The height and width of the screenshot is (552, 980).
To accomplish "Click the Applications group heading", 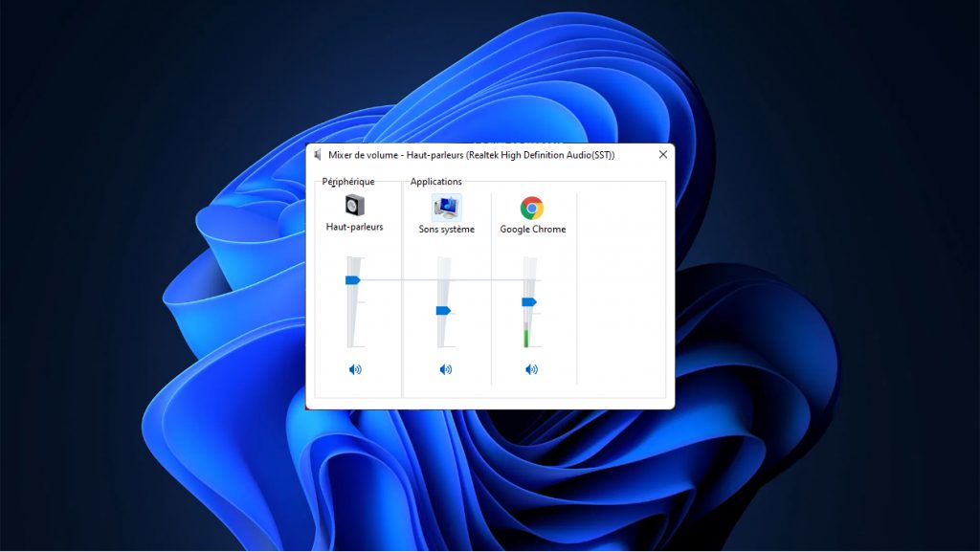I will (435, 182).
